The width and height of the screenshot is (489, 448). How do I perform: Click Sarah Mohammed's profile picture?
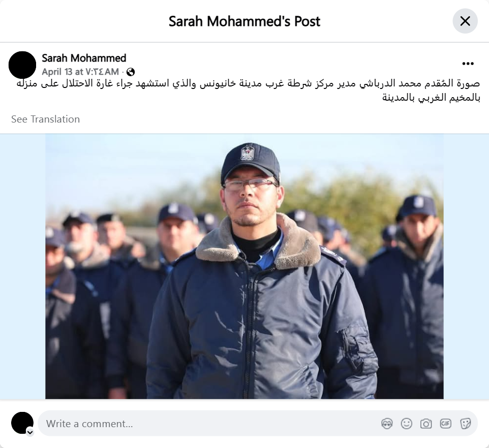click(x=22, y=65)
